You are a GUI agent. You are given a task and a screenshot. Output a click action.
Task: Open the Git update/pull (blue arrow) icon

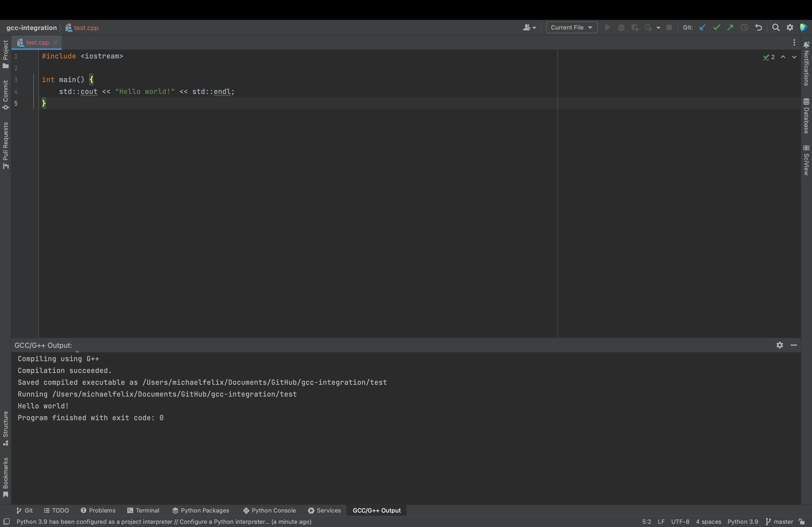tap(702, 28)
